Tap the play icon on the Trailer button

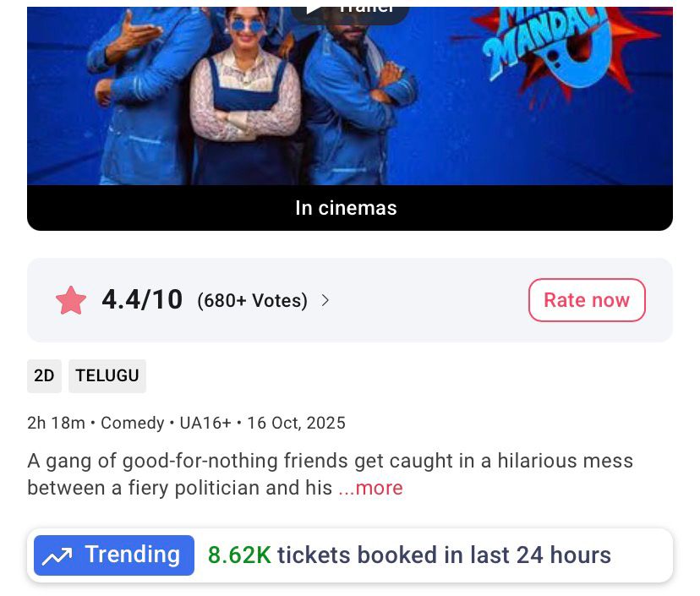pos(314,8)
